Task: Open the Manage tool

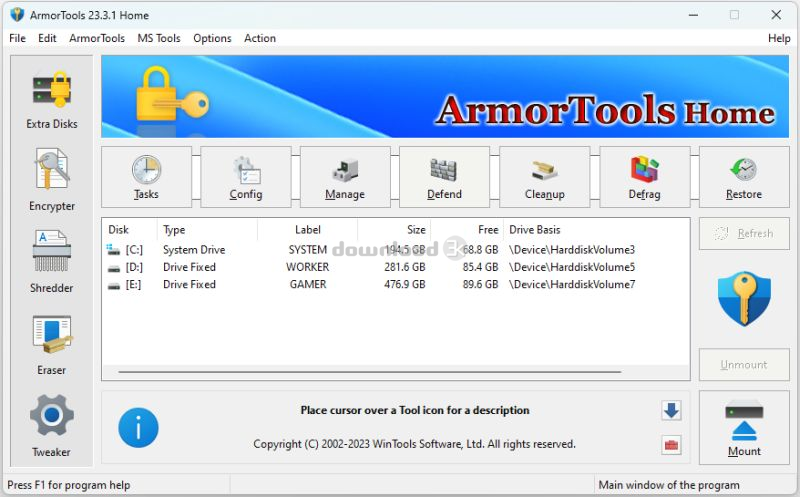Action: point(345,177)
